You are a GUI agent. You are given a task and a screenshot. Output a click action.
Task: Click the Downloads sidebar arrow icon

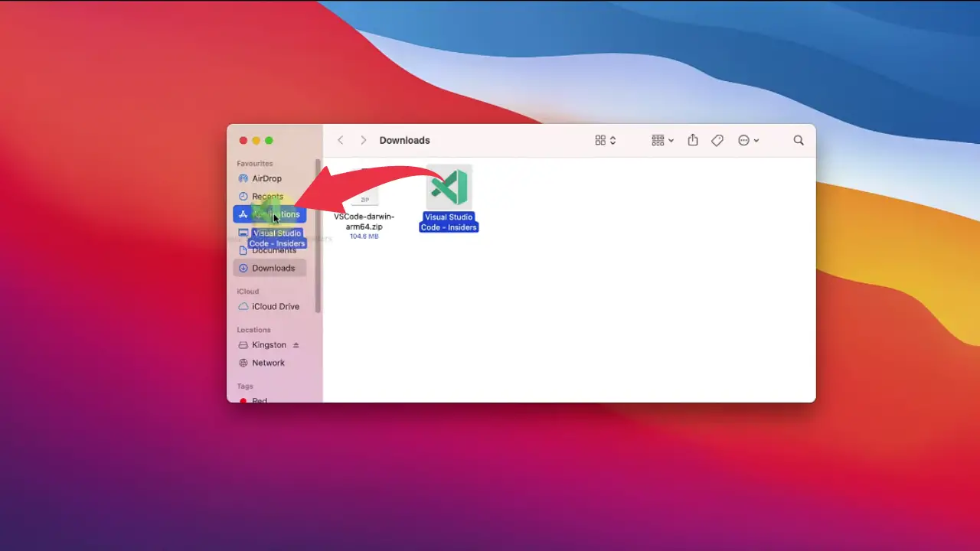[243, 268]
